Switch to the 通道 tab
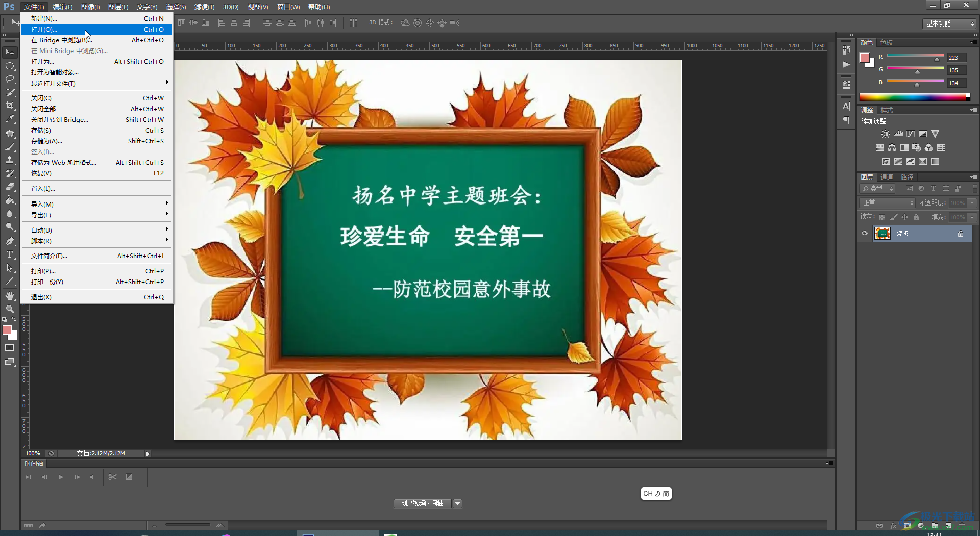The width and height of the screenshot is (980, 536). point(887,177)
